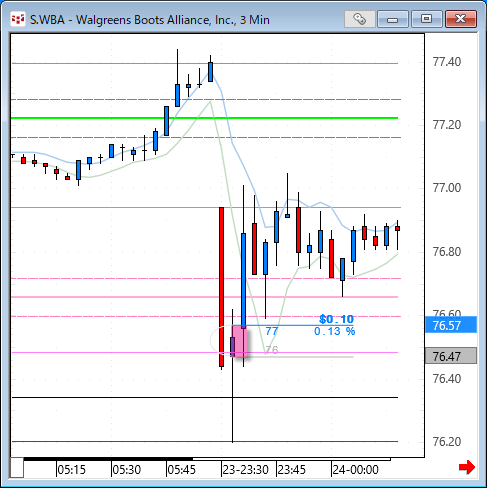
Task: Minimize the S.WBA chart window
Action: 393,19
